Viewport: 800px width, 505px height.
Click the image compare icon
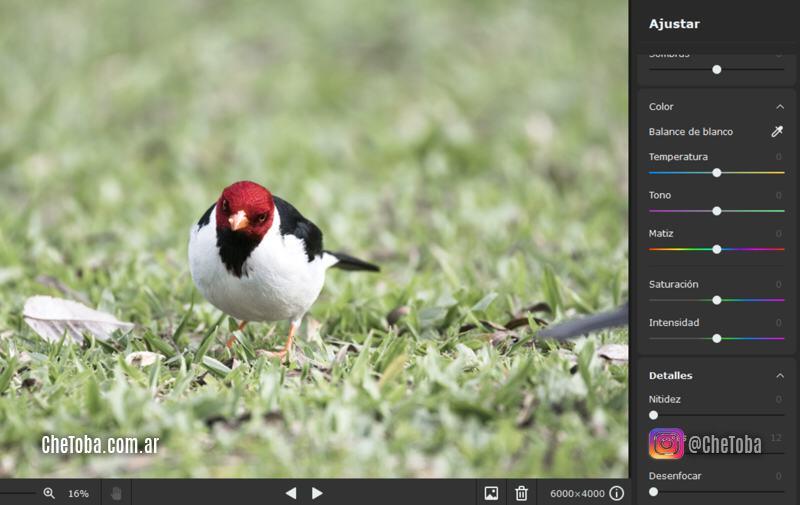click(491, 493)
